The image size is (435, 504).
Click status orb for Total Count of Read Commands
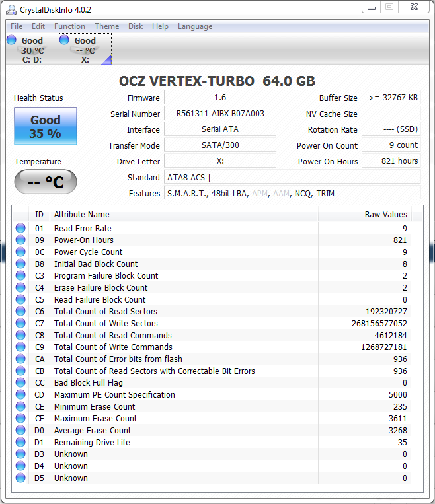tap(20, 335)
